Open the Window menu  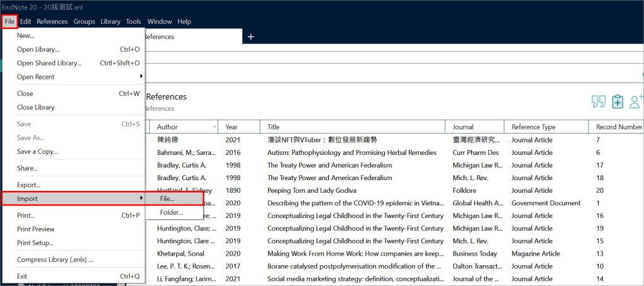(x=159, y=21)
